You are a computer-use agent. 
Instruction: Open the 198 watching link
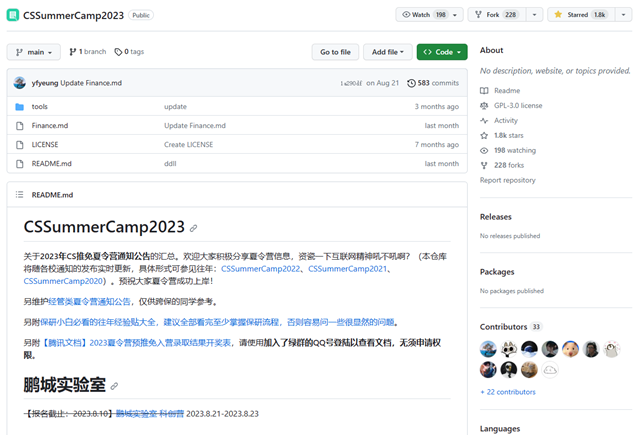(515, 151)
